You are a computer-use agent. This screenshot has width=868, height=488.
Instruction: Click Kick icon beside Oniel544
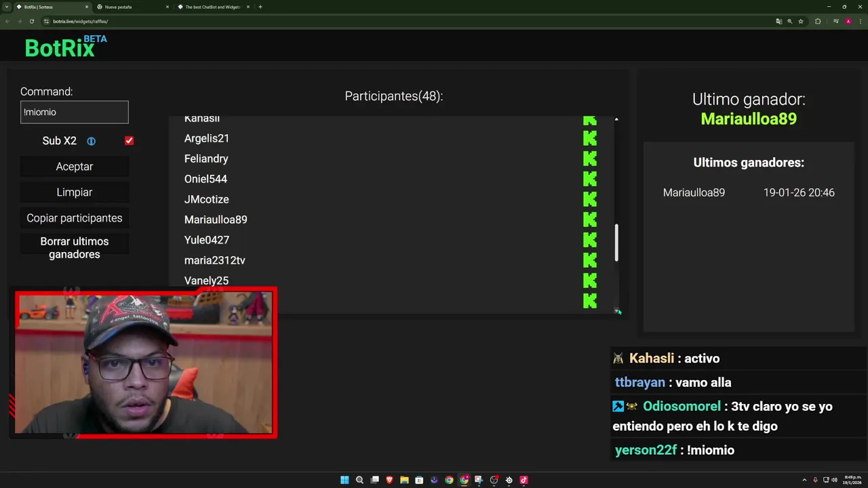pyautogui.click(x=590, y=179)
